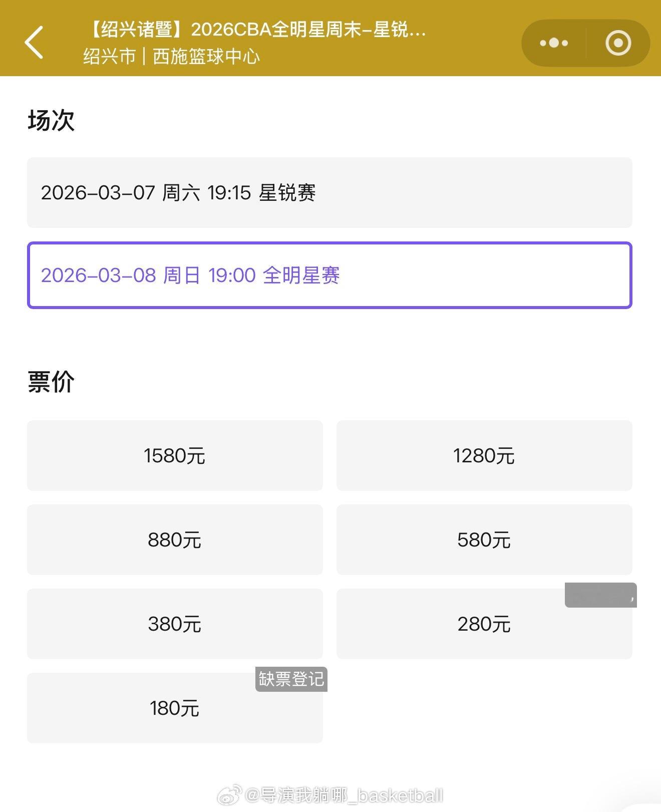Open the three-dots more menu
This screenshot has height=812, width=661.
(554, 43)
